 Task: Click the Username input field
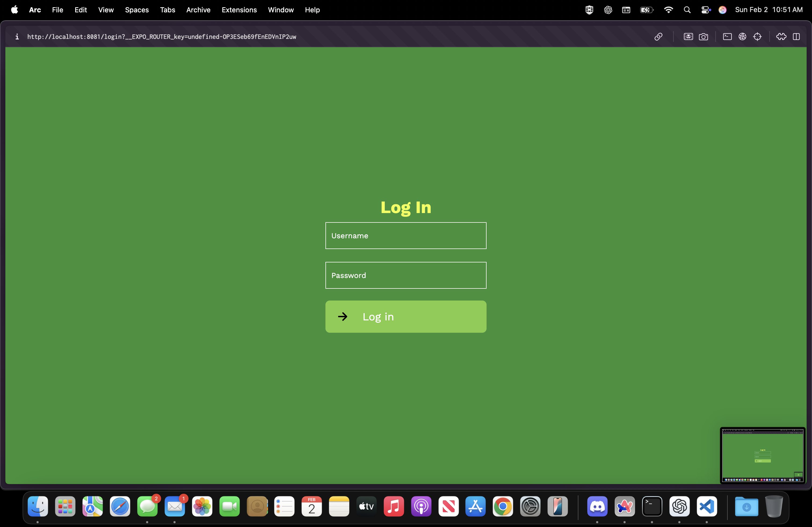tap(406, 236)
